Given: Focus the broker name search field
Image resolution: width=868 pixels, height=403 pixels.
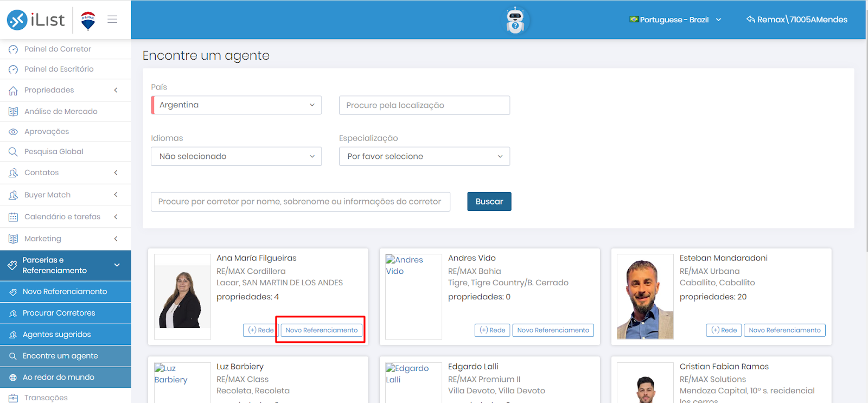Looking at the screenshot, I should (301, 201).
